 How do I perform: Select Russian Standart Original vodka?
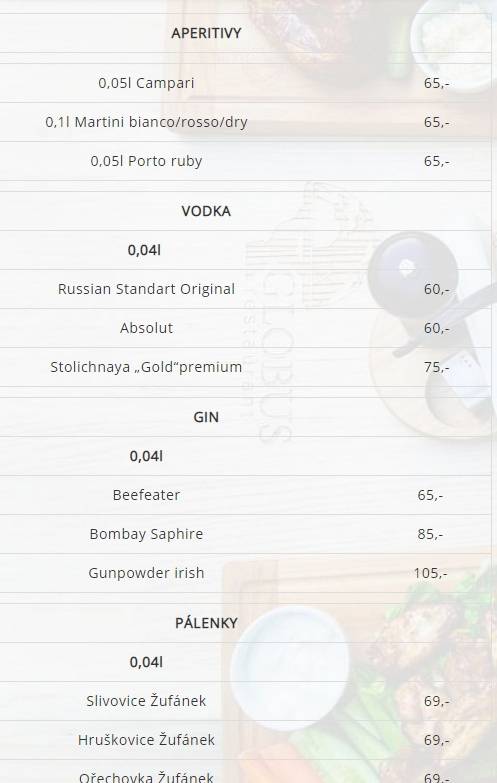146,289
